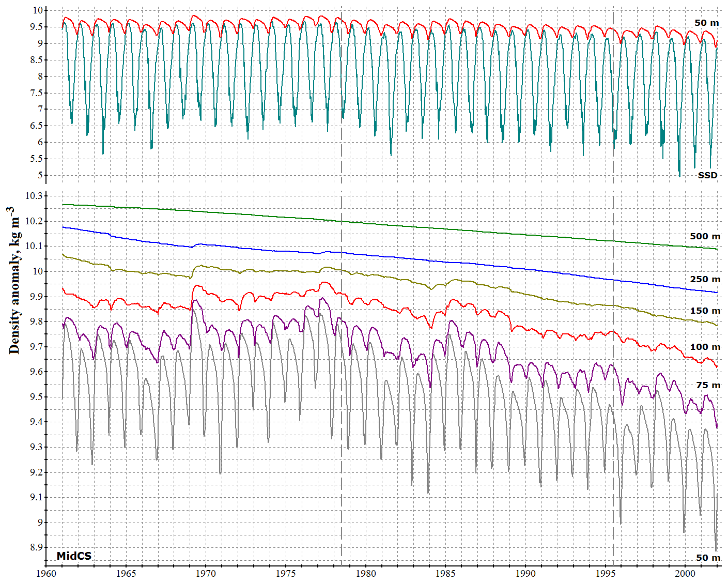Click the MidCS label in the bottom-left corner
This screenshot has width=728, height=583.
pyautogui.click(x=74, y=556)
